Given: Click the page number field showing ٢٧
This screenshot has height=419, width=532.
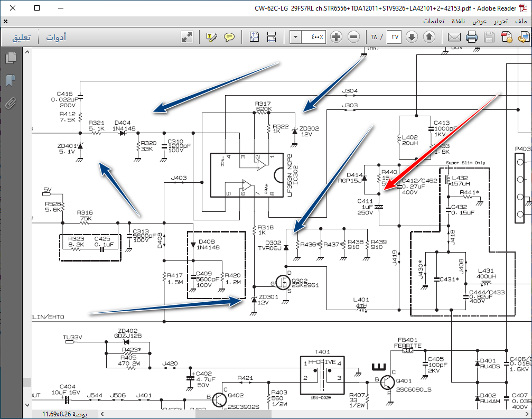Looking at the screenshot, I should (394, 36).
